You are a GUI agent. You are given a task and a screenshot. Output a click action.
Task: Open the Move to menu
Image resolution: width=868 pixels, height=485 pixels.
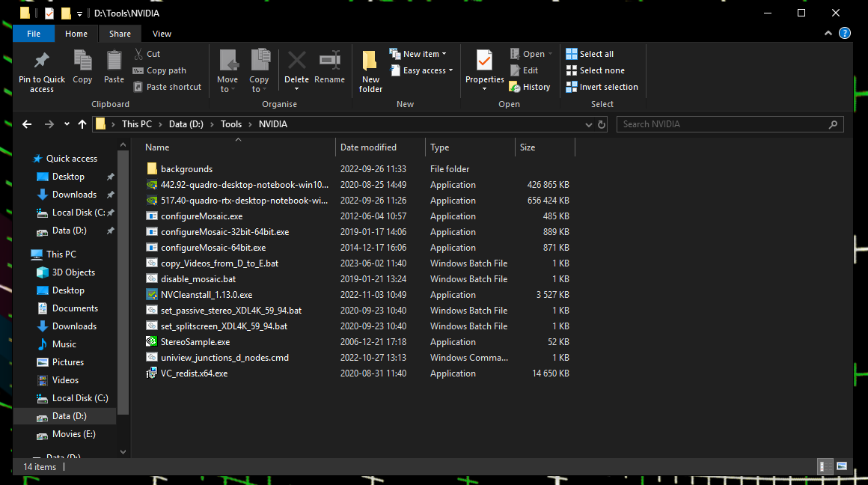[227, 71]
